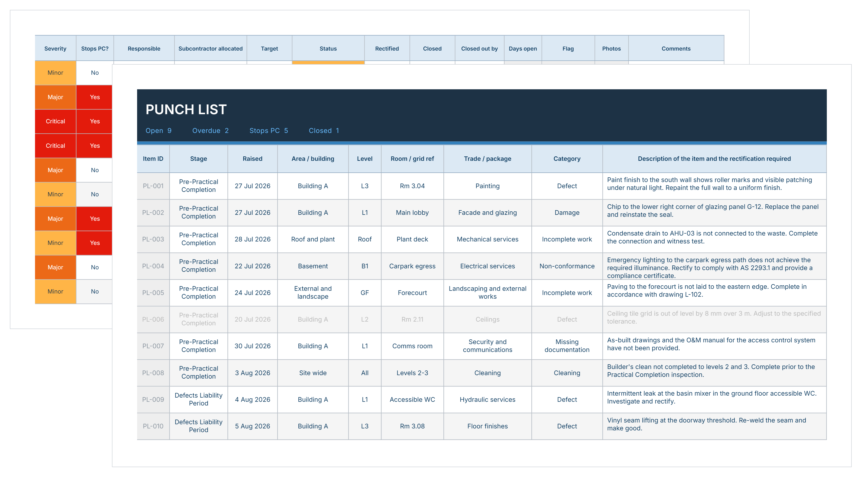Click the Category column header
This screenshot has width=868, height=477.
point(567,159)
